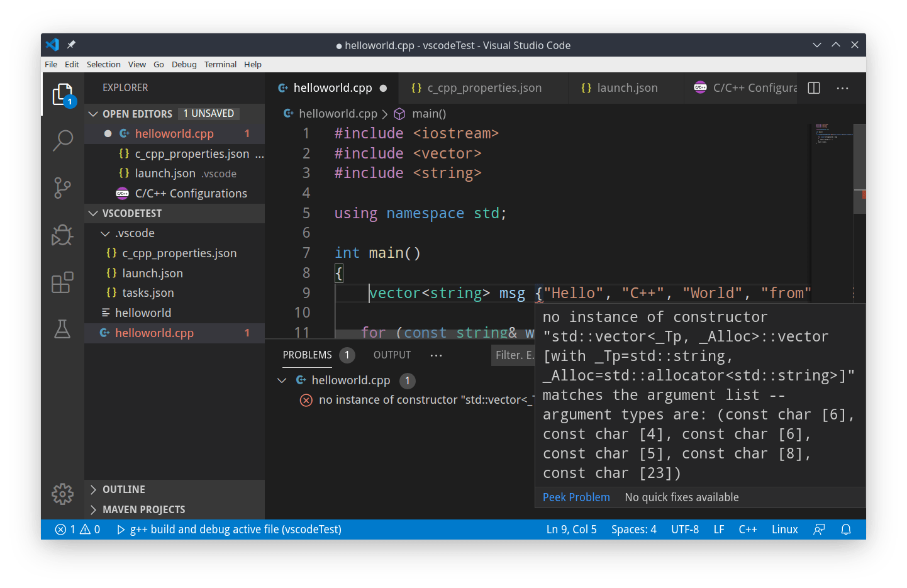Select helloworld.cpp in Open Editors list

pos(175,134)
